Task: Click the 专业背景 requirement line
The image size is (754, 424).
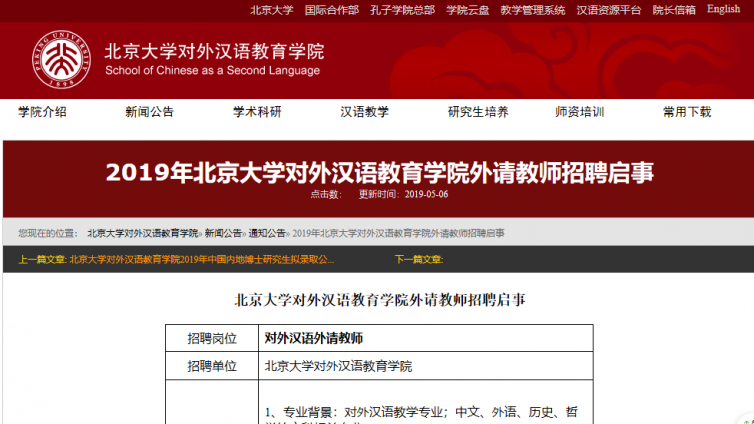Action: coord(421,412)
